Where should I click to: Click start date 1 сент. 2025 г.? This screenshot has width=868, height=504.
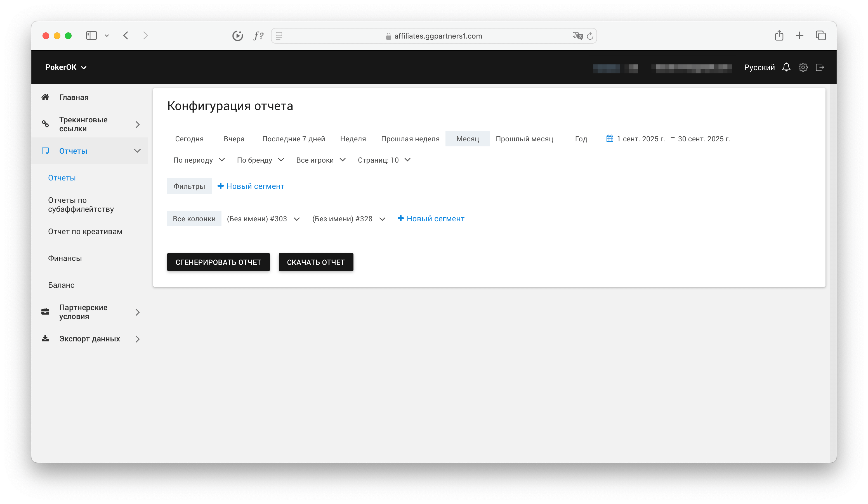tap(641, 139)
